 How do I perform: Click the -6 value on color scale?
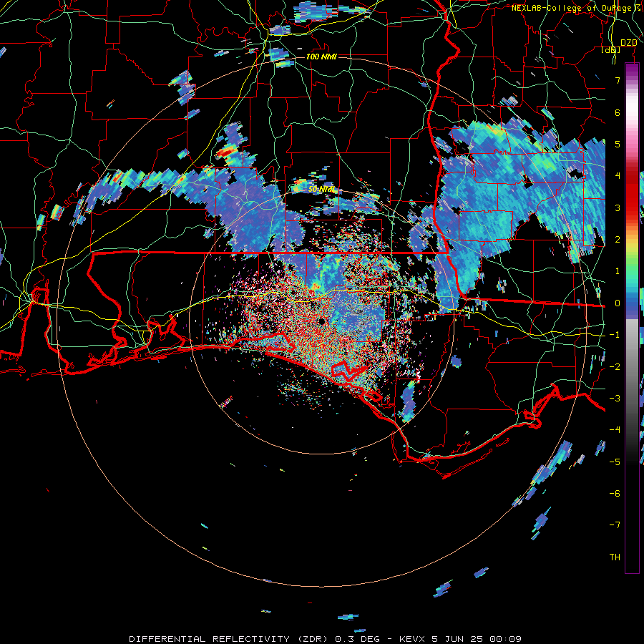click(615, 494)
